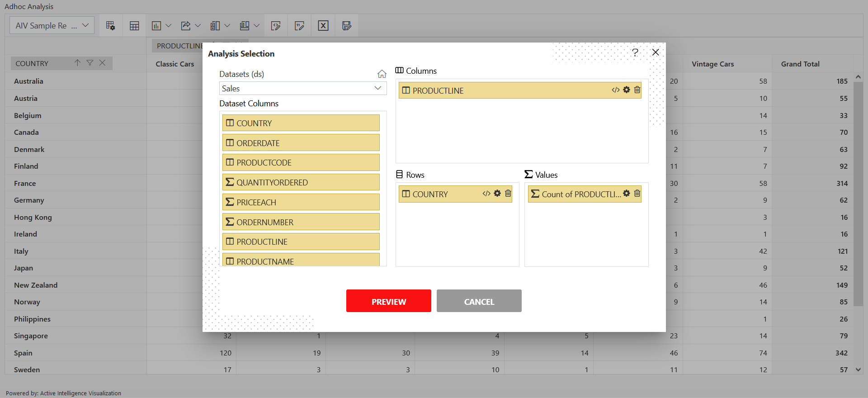Open the export share icon in toolbar
Screen dimensions: 868x398
[185, 26]
